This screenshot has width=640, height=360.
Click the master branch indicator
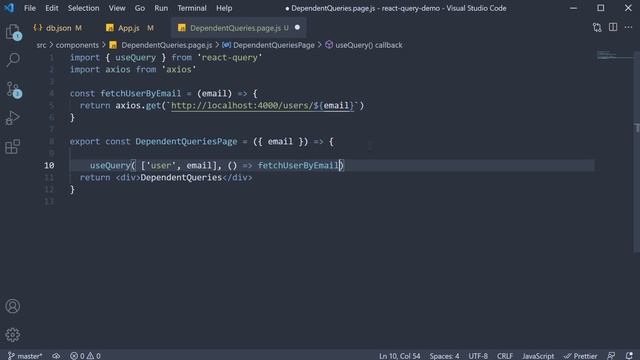(25, 356)
